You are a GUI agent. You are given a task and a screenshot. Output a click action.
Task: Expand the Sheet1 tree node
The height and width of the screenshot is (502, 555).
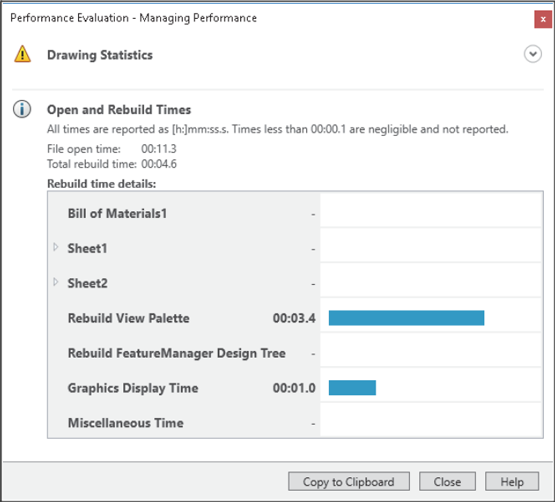56,247
